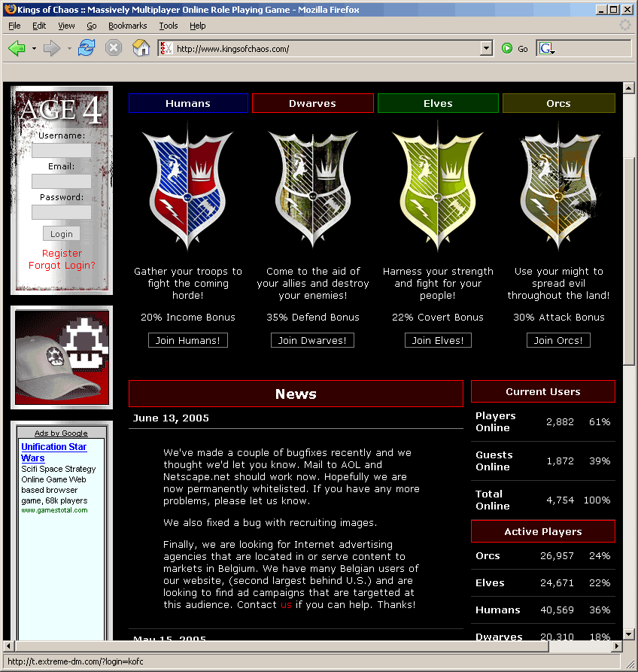Image resolution: width=638 pixels, height=672 pixels.
Task: Click the green Go button icon
Action: 507,49
